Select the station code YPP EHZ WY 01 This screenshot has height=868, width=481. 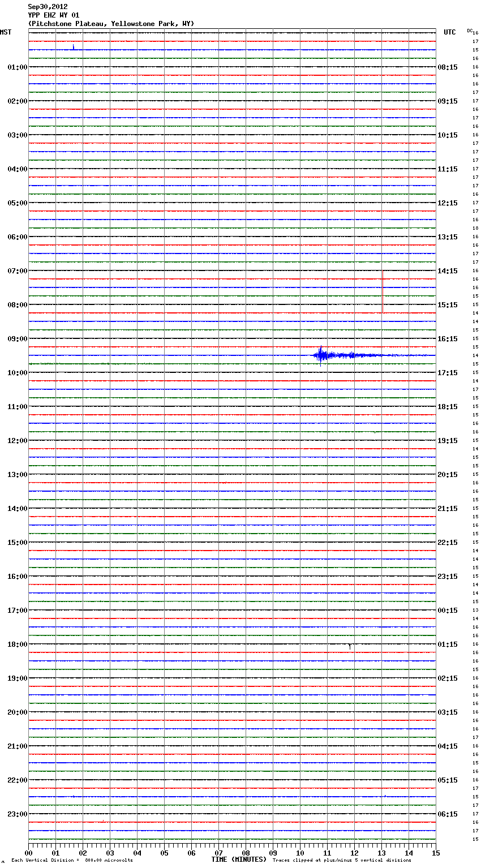[54, 15]
